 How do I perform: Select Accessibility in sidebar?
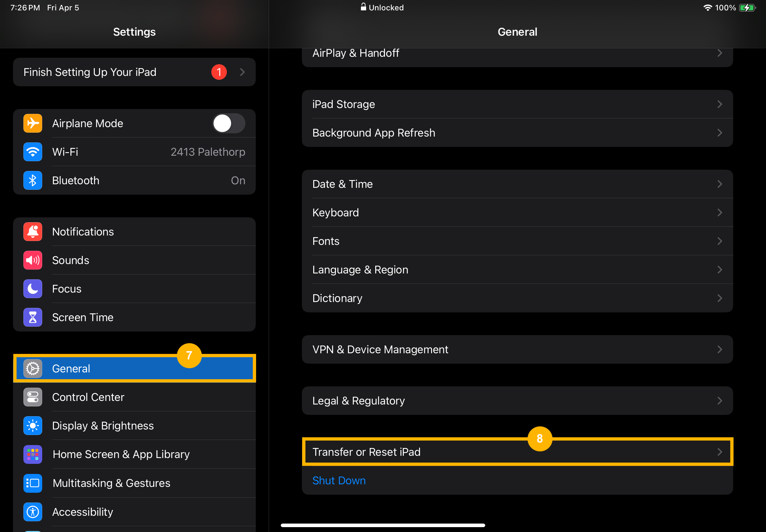(134, 512)
